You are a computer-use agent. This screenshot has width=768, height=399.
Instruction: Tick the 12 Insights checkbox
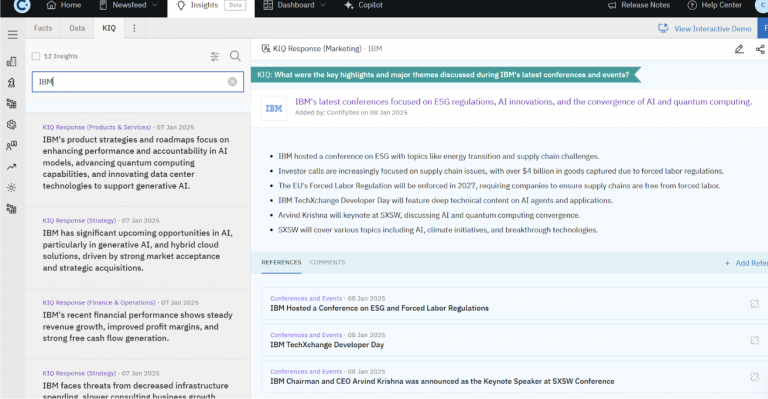click(36, 56)
